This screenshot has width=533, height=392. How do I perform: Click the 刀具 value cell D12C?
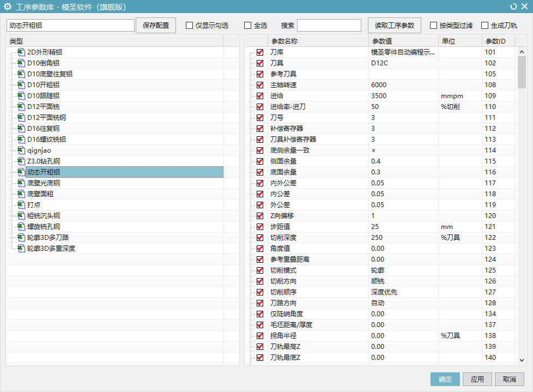pos(403,63)
